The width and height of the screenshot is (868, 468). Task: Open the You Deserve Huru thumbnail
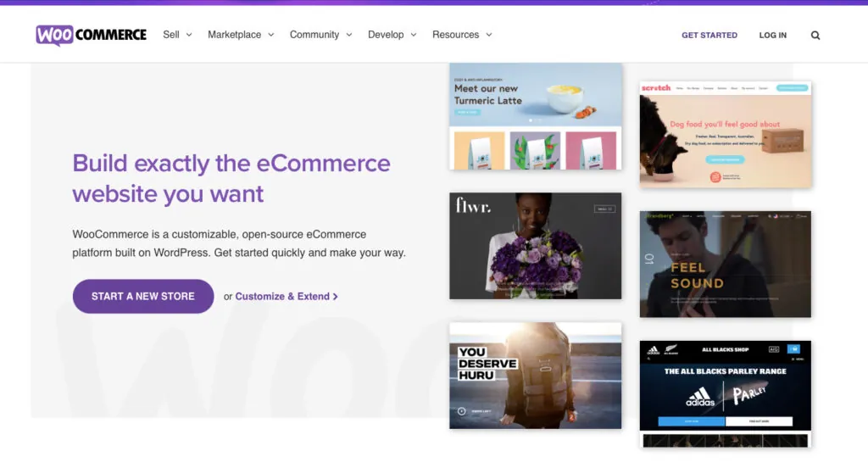coord(536,376)
